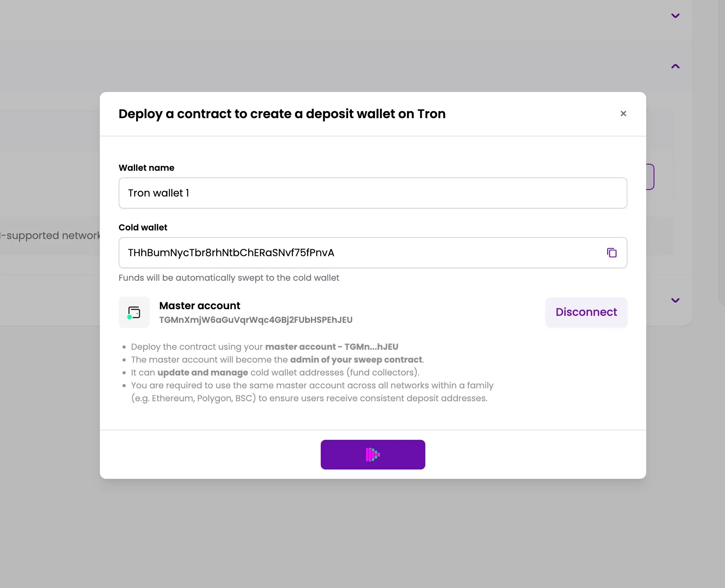Click the '-supported network' text in the background
The height and width of the screenshot is (588, 725).
[50, 236]
